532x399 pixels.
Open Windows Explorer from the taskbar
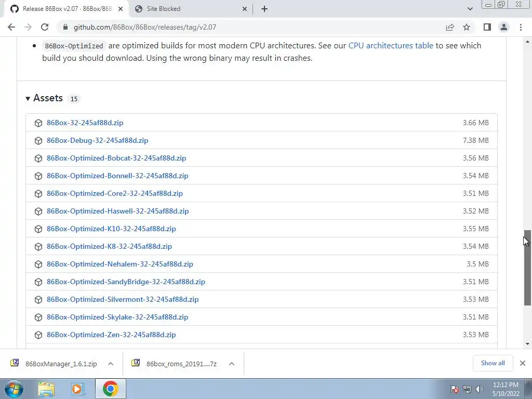[x=46, y=389]
